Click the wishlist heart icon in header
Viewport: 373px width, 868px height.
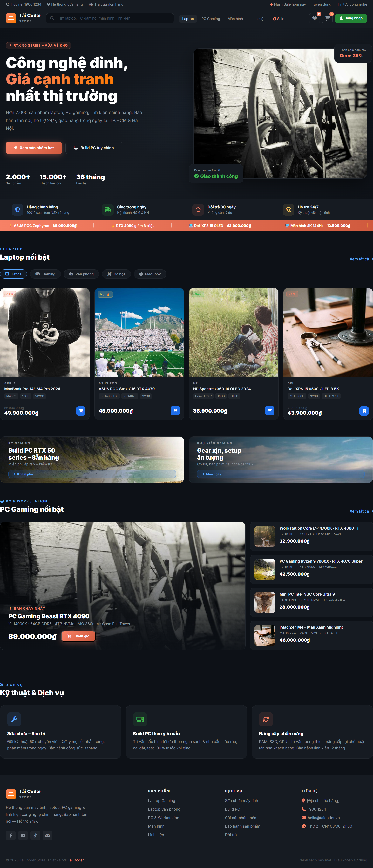314,18
